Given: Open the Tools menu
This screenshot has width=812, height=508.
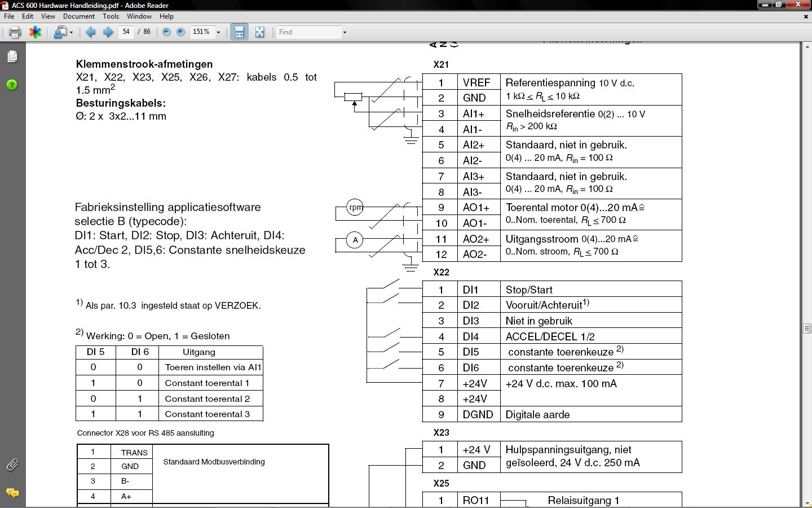Looking at the screenshot, I should tap(111, 16).
